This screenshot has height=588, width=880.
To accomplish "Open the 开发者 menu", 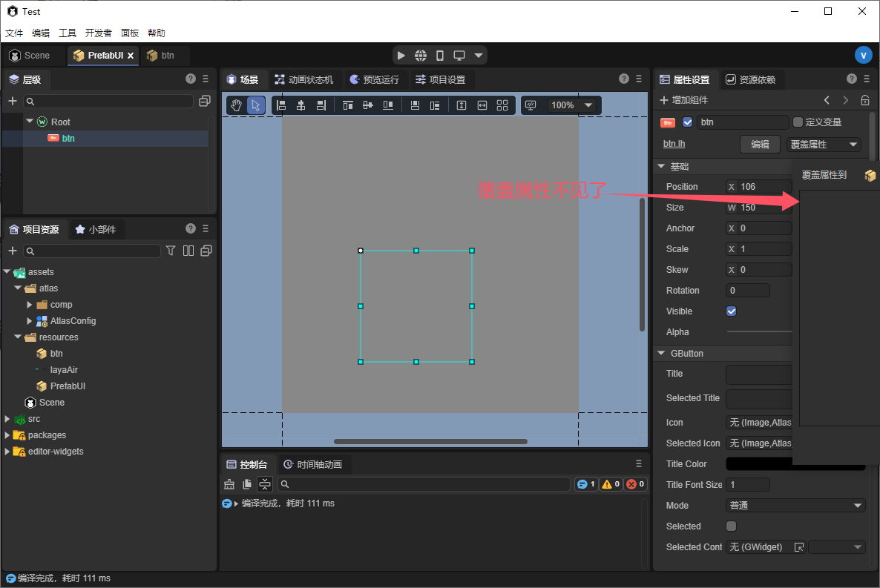I will [98, 33].
